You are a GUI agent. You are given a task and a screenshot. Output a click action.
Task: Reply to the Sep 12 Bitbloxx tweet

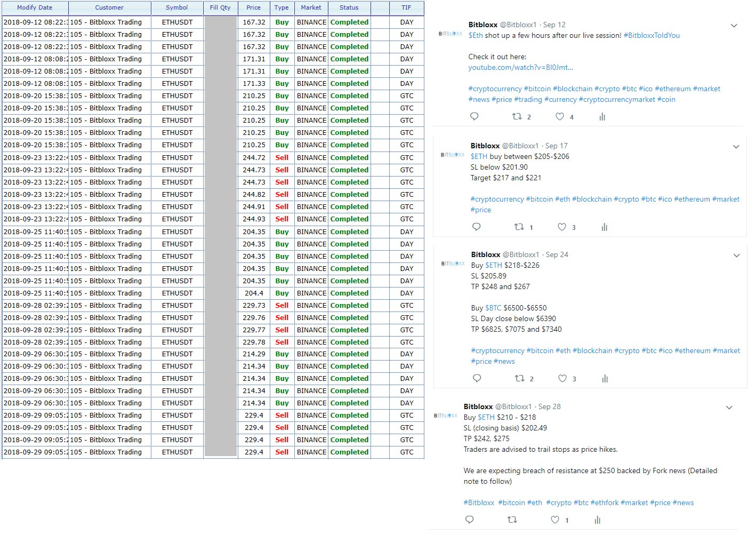[474, 116]
